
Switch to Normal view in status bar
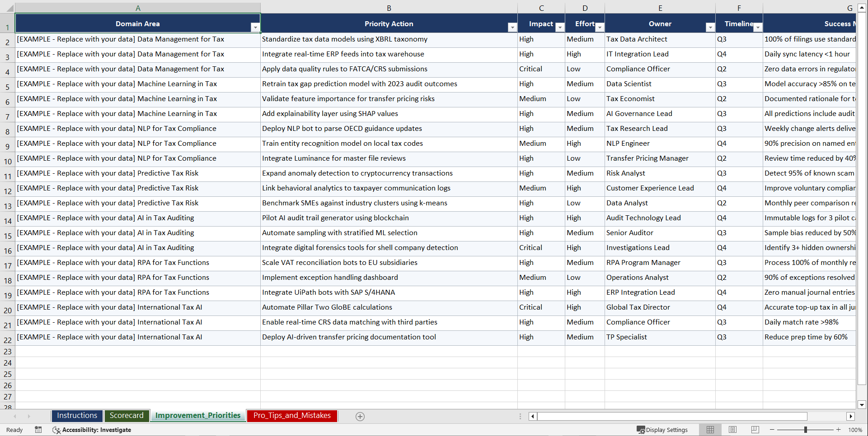pos(710,430)
